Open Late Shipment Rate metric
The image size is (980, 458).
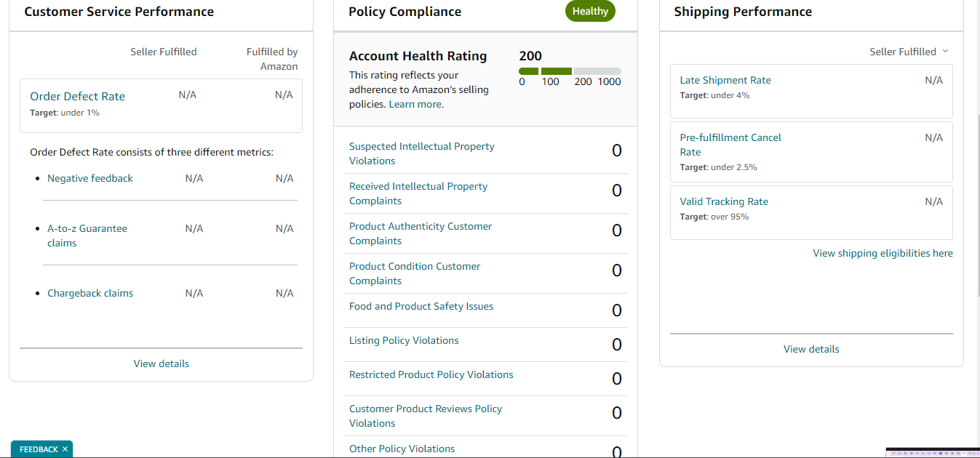(725, 80)
